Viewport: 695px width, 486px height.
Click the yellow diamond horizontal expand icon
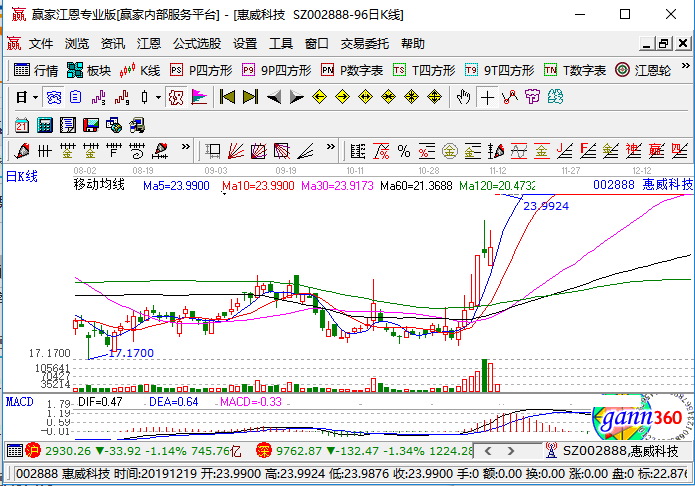(366, 97)
